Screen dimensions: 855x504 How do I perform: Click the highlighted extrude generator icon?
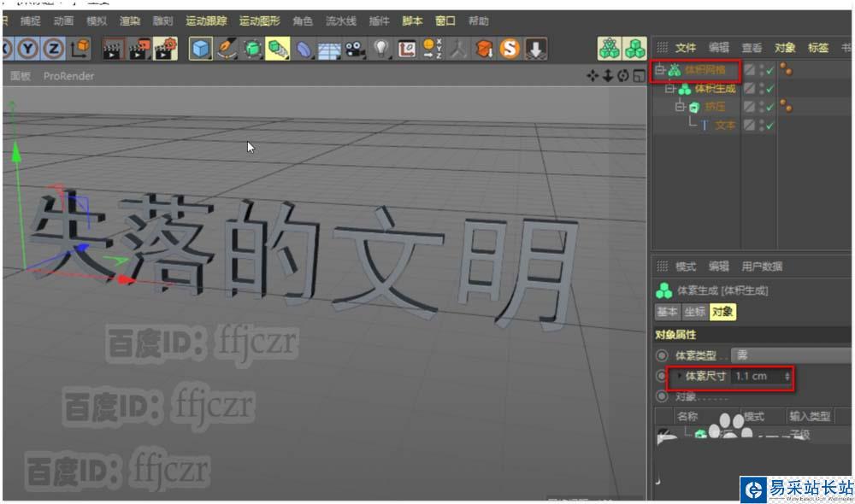[278, 49]
